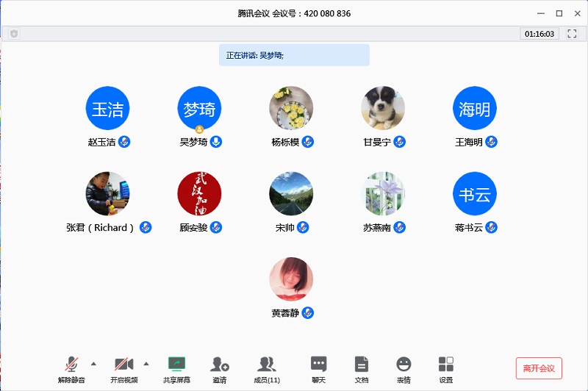Image resolution: width=588 pixels, height=391 pixels.
Task: Turn on camera with 开启视频 button
Action: click(123, 365)
